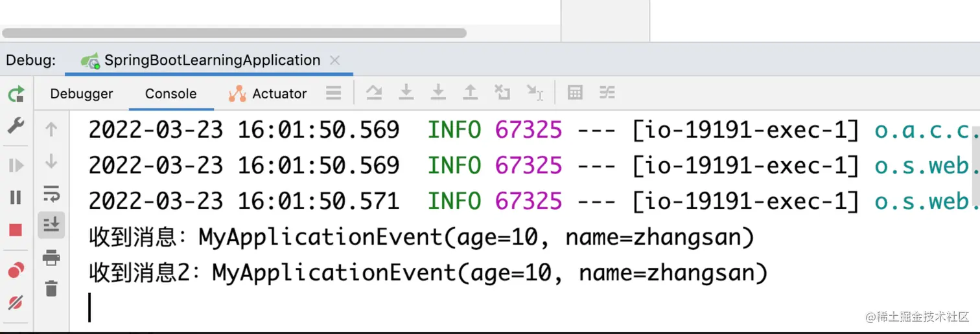Toggle Mute Breakpoints icon
The image size is (980, 334).
16,302
